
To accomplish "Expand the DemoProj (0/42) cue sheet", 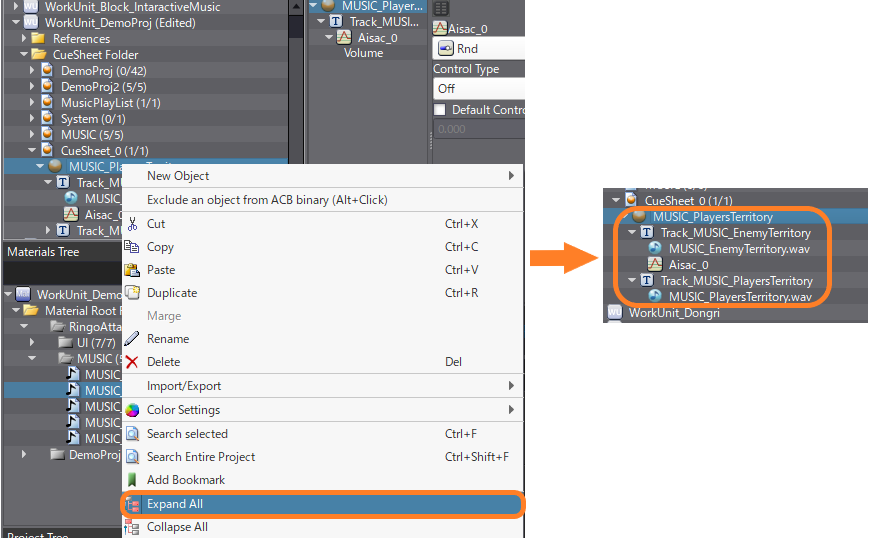I will 32,70.
